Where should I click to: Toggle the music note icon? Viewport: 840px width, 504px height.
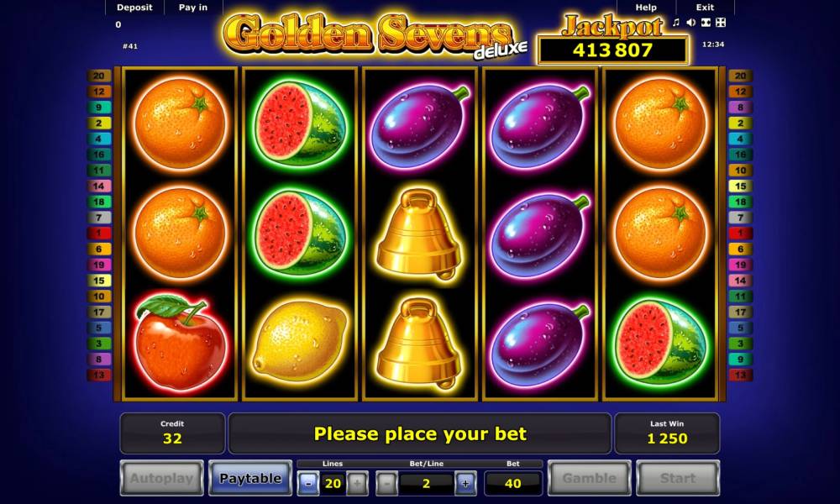click(676, 22)
